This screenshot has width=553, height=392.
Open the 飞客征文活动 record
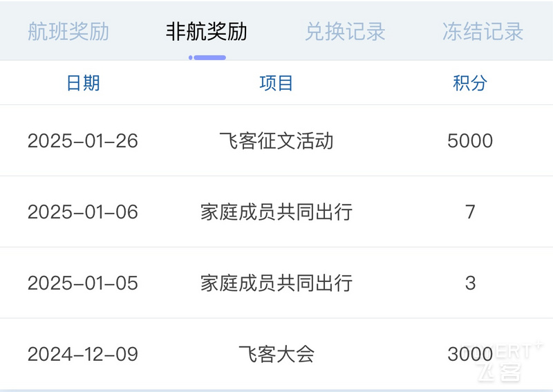click(x=276, y=141)
